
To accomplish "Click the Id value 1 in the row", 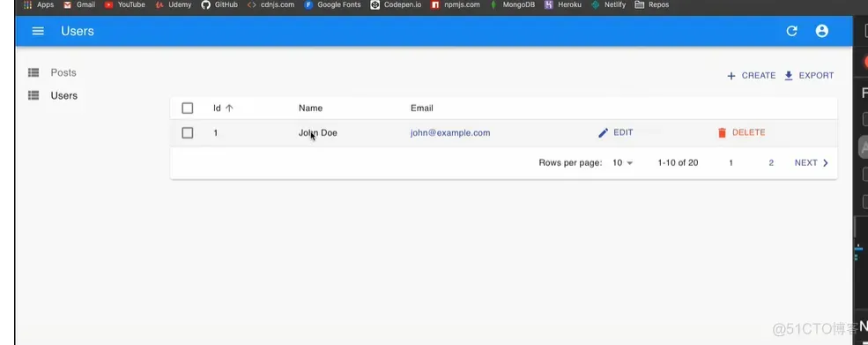I will point(215,132).
